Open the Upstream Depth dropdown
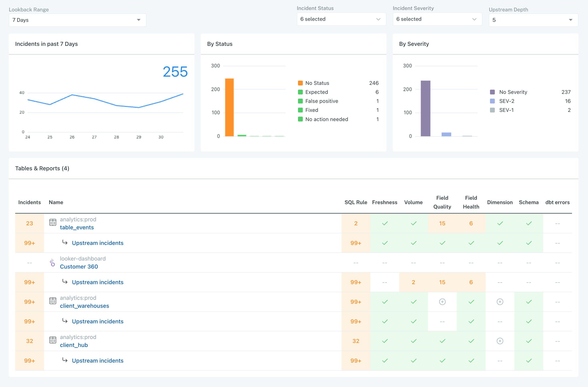The height and width of the screenshot is (387, 588). pos(533,20)
